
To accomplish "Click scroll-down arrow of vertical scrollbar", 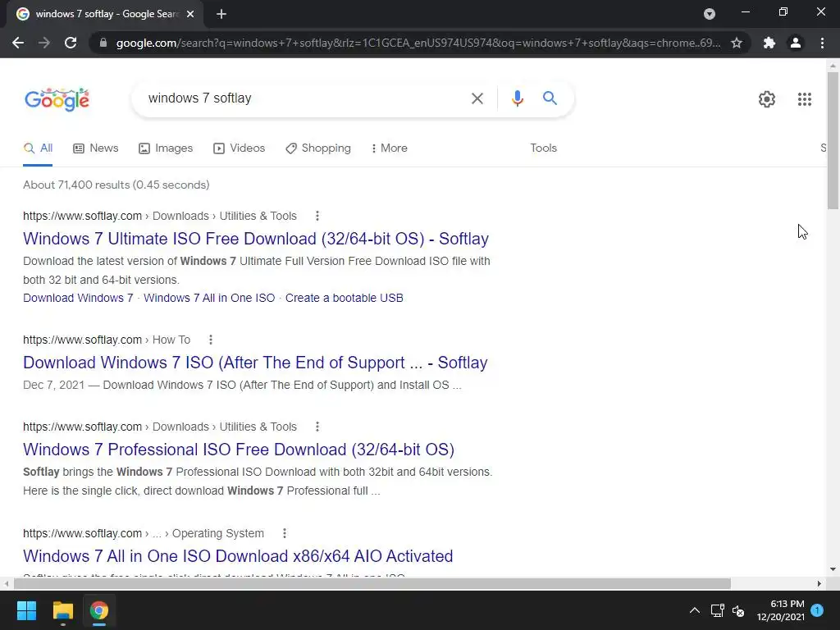I will 833,569.
